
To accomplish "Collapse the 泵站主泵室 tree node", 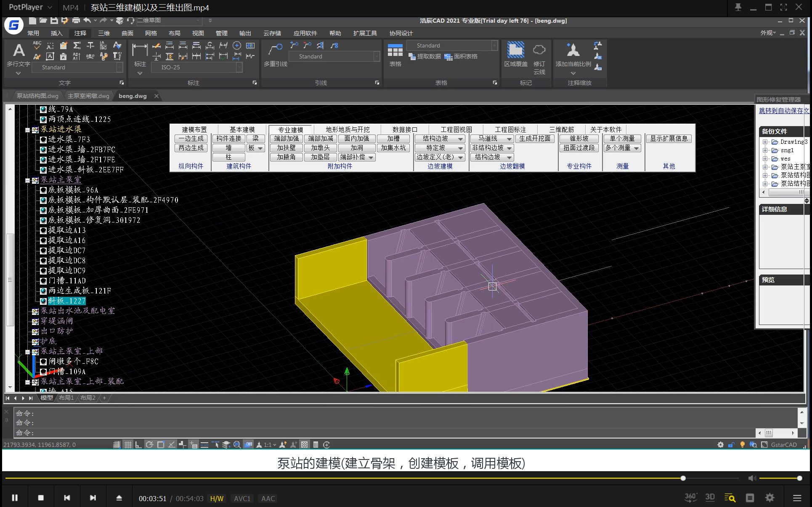I will coord(27,180).
